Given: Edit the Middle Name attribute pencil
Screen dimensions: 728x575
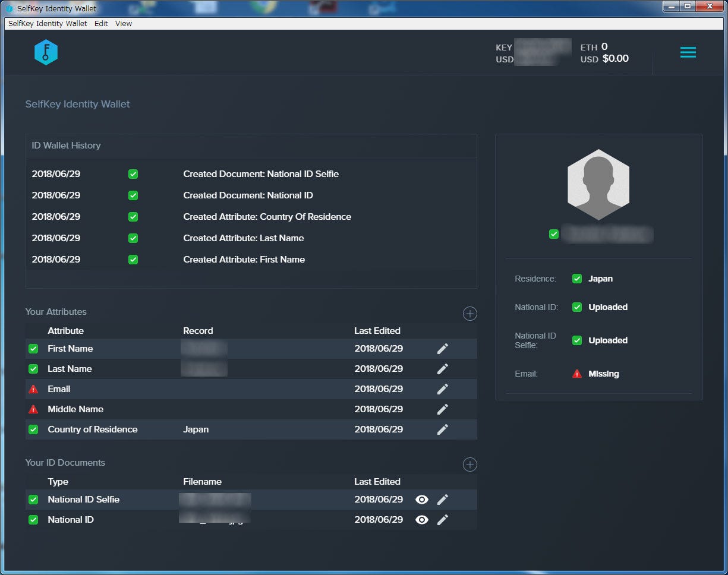Looking at the screenshot, I should tap(443, 409).
